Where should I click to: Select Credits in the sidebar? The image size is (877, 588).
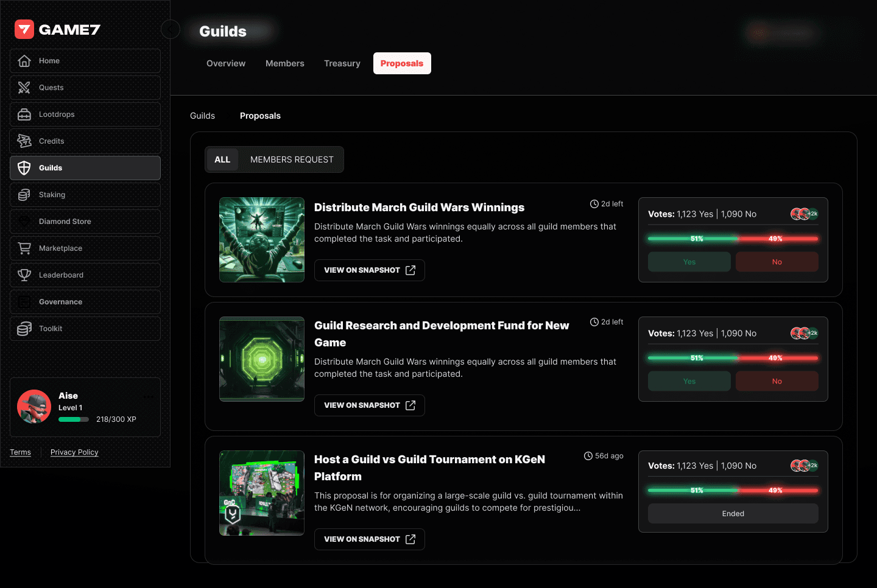click(85, 141)
